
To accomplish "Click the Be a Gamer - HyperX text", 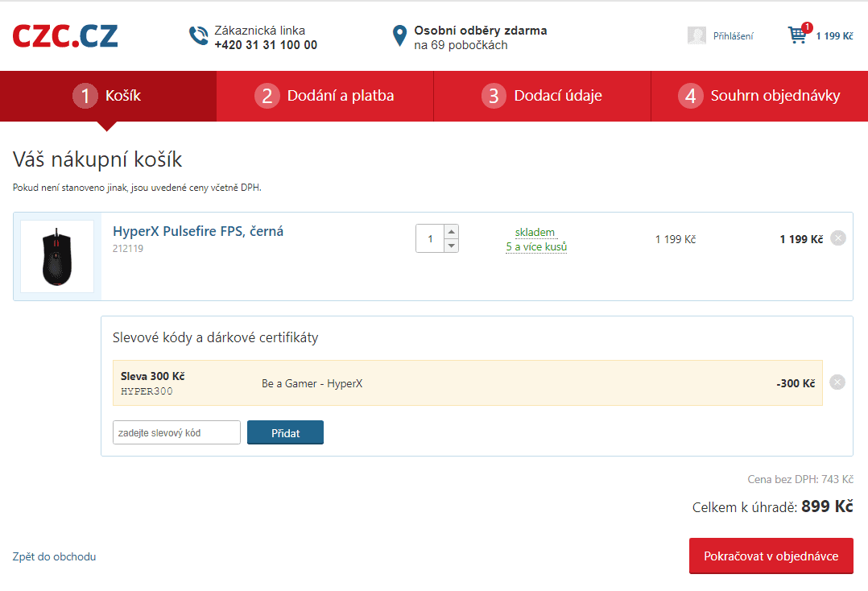I will (x=312, y=383).
